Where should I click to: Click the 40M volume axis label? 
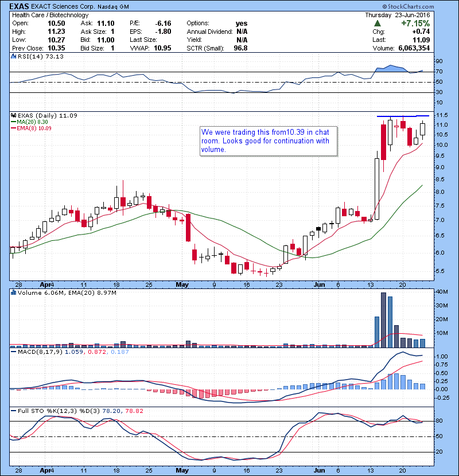click(442, 292)
